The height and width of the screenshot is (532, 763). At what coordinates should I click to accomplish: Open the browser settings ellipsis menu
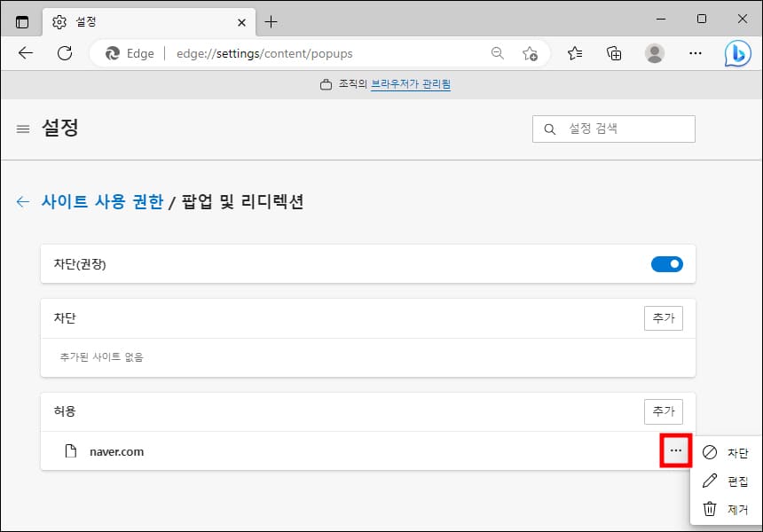[x=696, y=53]
